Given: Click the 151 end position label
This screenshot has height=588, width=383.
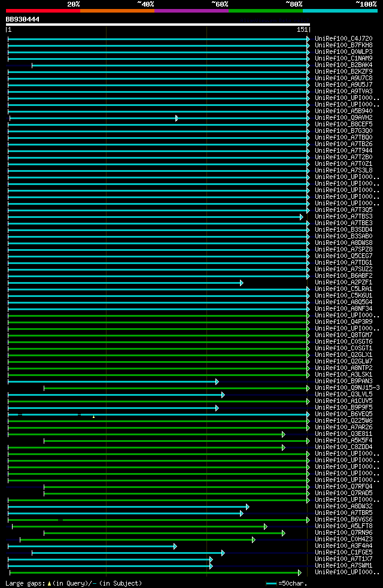Looking at the screenshot, I should 302,29.
